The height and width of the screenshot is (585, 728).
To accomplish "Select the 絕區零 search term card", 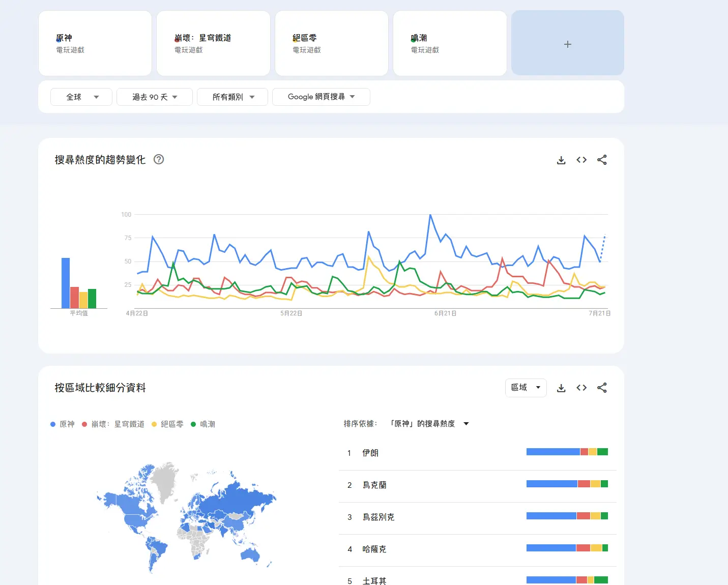I will pos(332,43).
